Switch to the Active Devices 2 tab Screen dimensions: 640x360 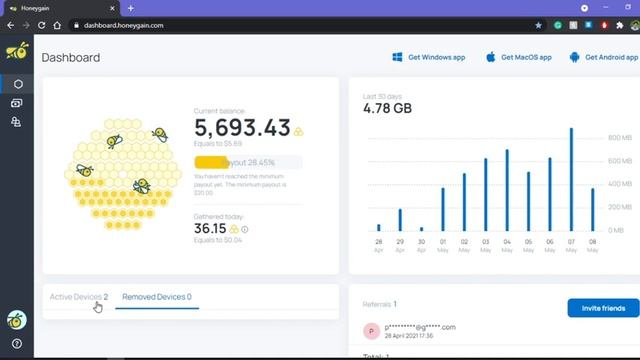79,297
